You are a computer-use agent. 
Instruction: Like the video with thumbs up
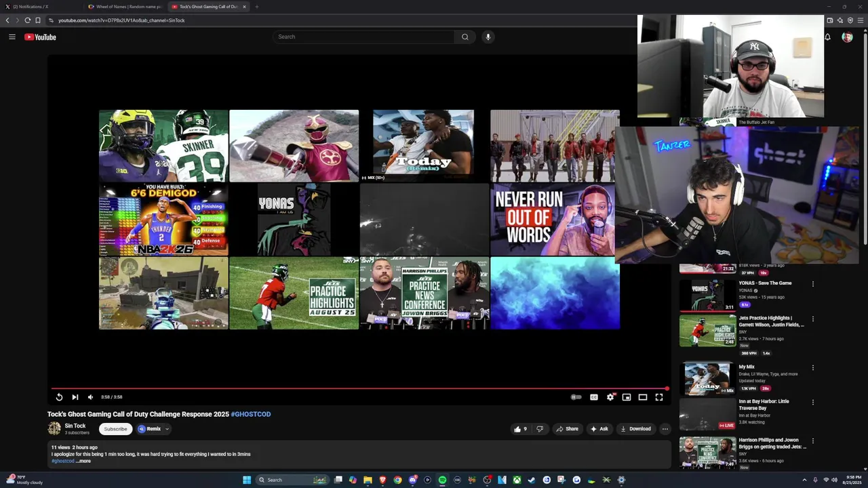pyautogui.click(x=521, y=429)
